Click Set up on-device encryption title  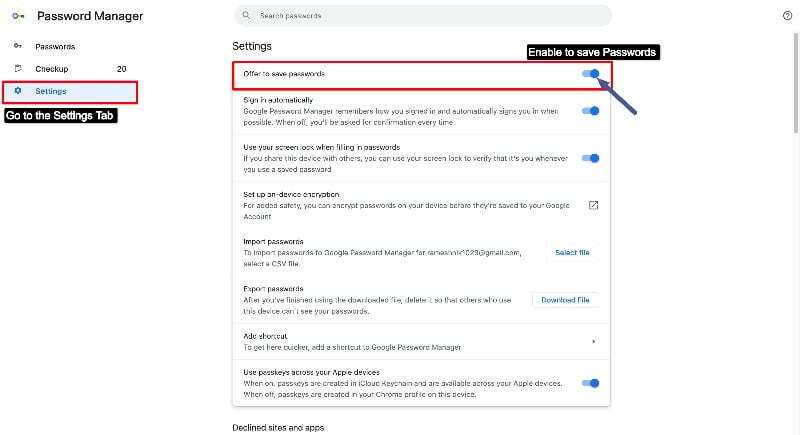point(291,194)
